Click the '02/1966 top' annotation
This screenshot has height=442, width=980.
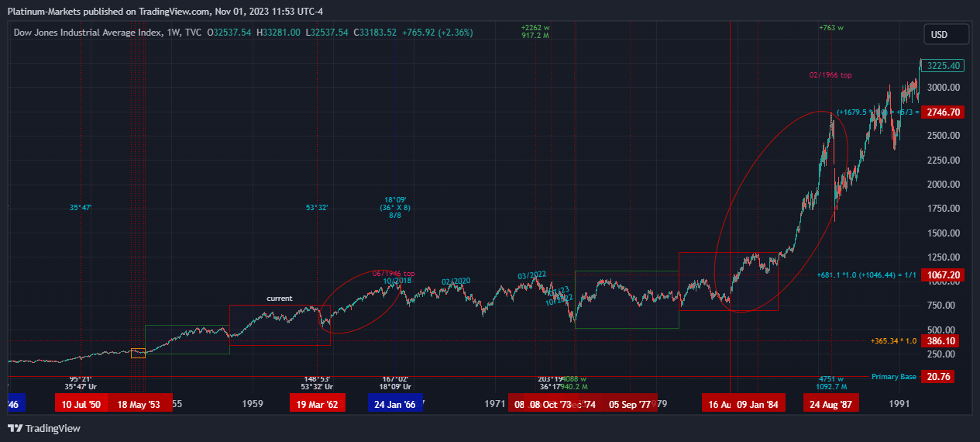[x=830, y=75]
